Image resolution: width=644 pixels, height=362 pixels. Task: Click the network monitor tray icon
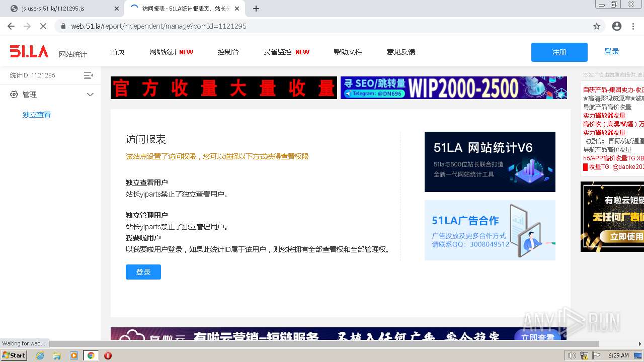pyautogui.click(x=638, y=355)
